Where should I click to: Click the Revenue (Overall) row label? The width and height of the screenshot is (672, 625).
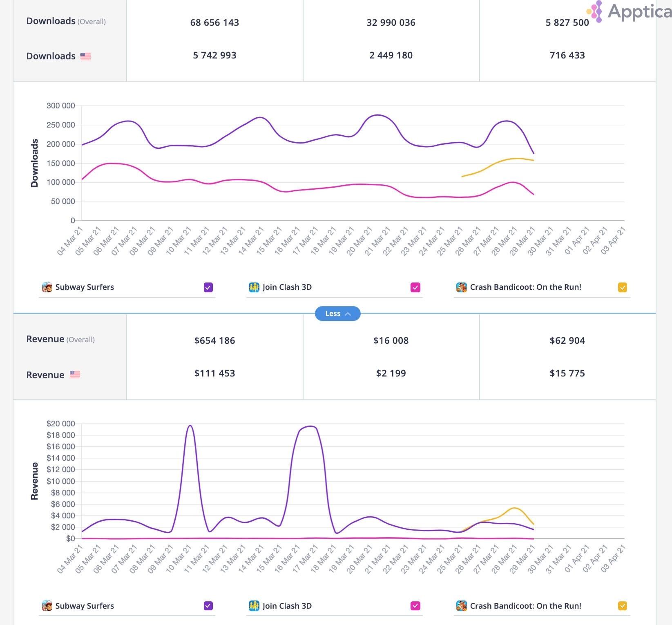click(60, 339)
